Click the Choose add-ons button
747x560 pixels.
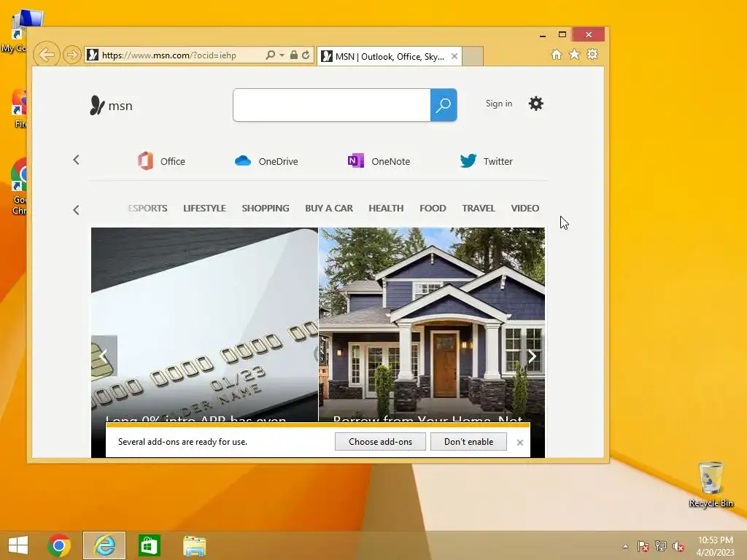(380, 441)
